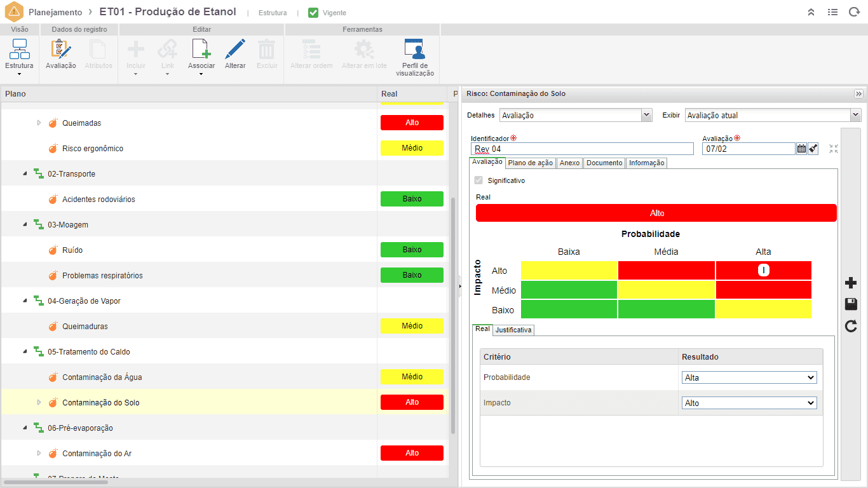
Task: Switch to Plano de ação tab
Action: pyautogui.click(x=531, y=163)
